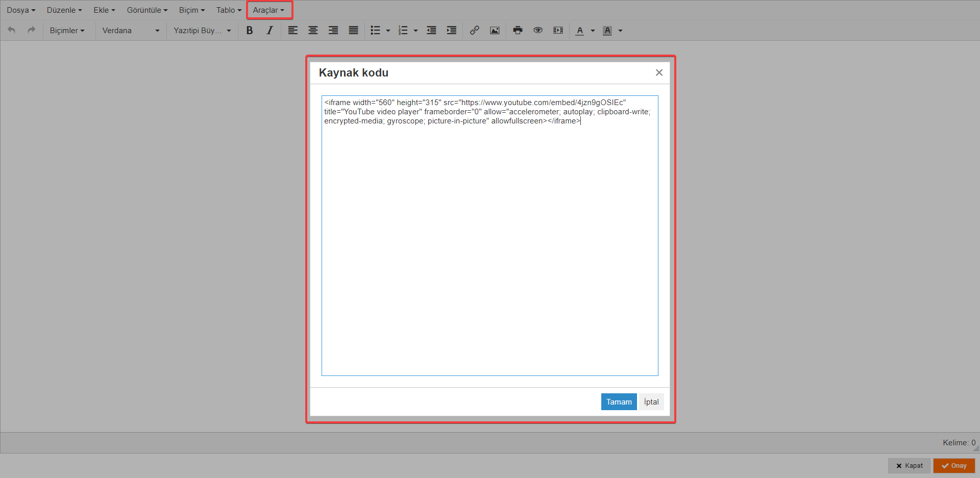
Task: Insert a hyperlink
Action: [x=475, y=30]
